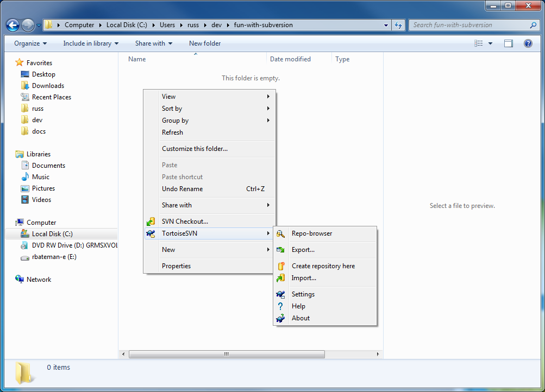
Task: Click the Favorites star icon
Action: (20, 63)
